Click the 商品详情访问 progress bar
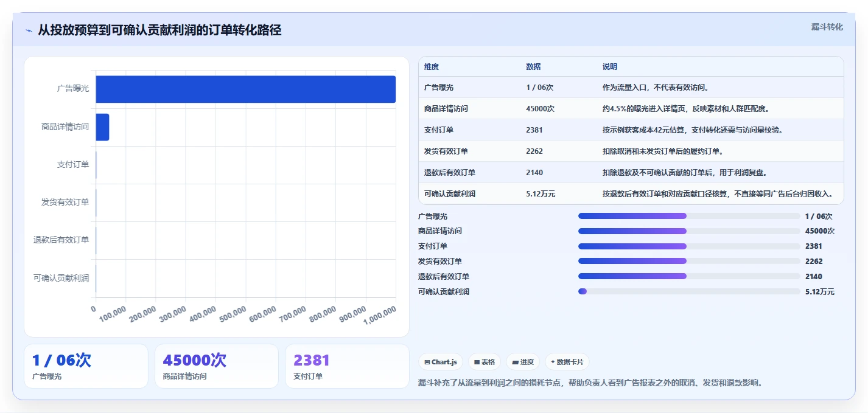 [x=689, y=231]
